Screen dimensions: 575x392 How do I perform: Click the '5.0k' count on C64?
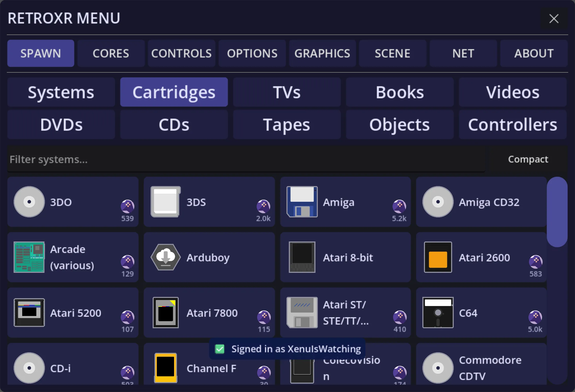tap(535, 329)
